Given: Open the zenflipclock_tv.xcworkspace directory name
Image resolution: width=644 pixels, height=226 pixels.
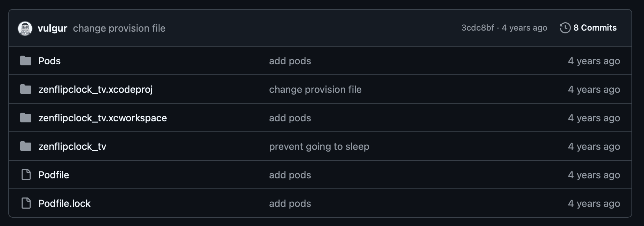Looking at the screenshot, I should click(103, 118).
